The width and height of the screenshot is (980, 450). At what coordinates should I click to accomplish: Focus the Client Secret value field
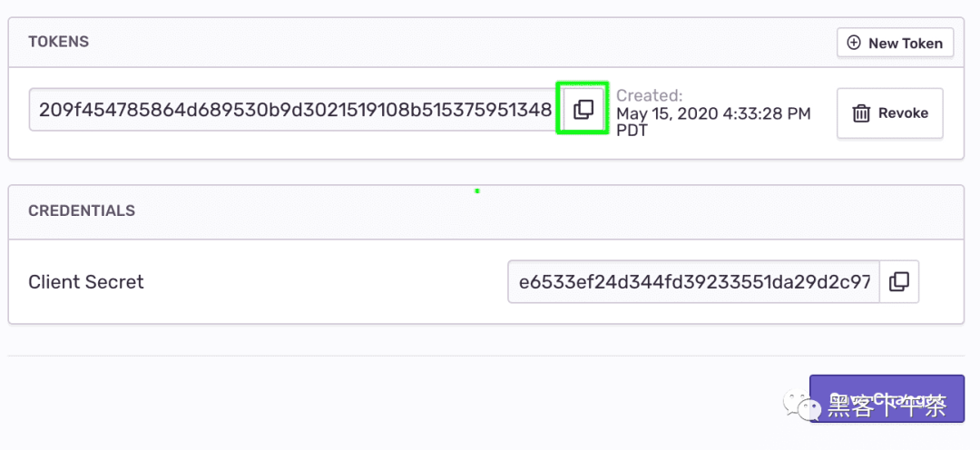point(694,281)
